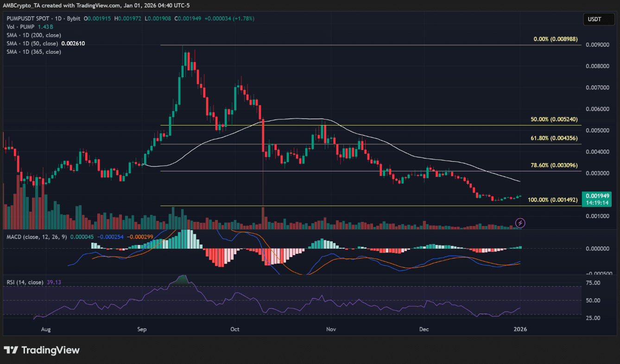Click the Sep label on the time axis

[x=142, y=329]
